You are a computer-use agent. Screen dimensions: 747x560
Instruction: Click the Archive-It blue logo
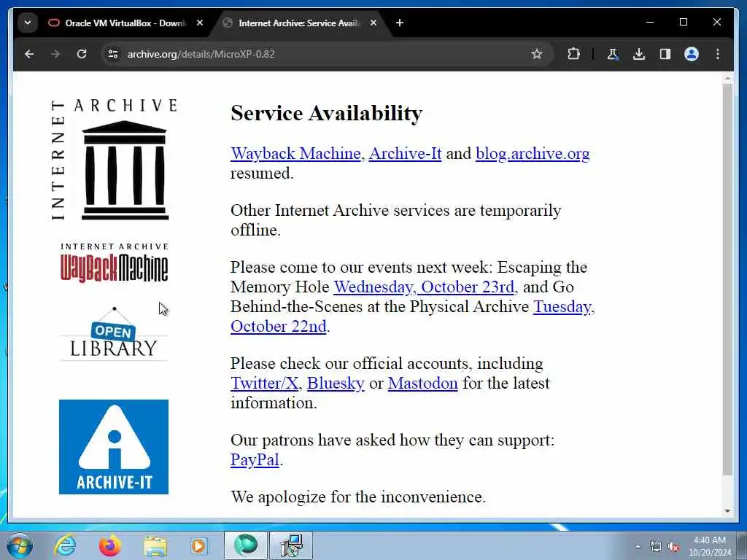pyautogui.click(x=113, y=447)
